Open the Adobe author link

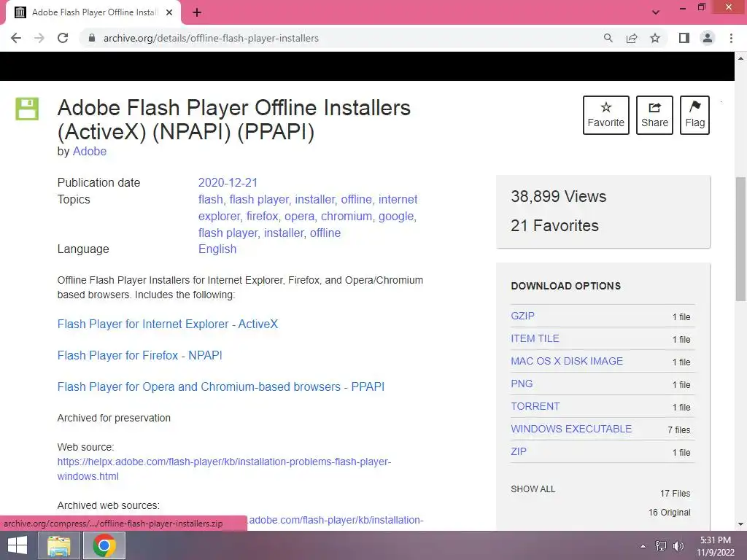90,151
